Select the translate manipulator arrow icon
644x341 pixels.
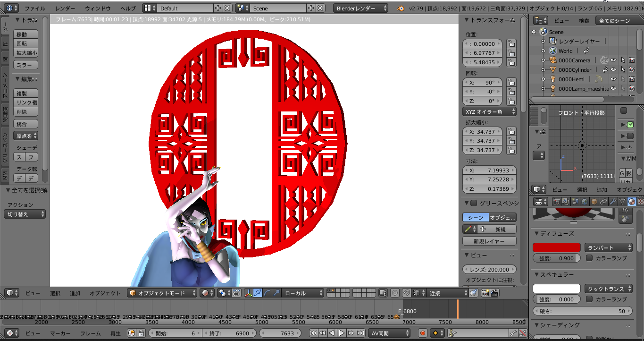click(258, 293)
